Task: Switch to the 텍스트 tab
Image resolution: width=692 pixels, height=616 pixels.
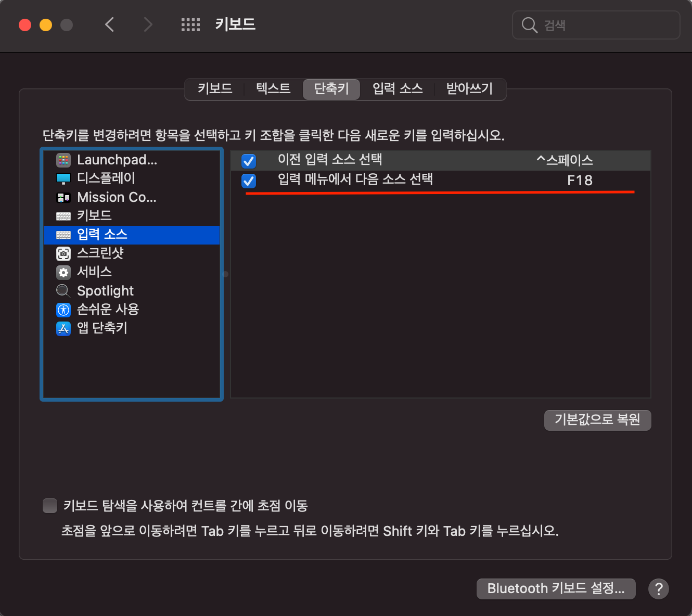Action: [x=273, y=89]
